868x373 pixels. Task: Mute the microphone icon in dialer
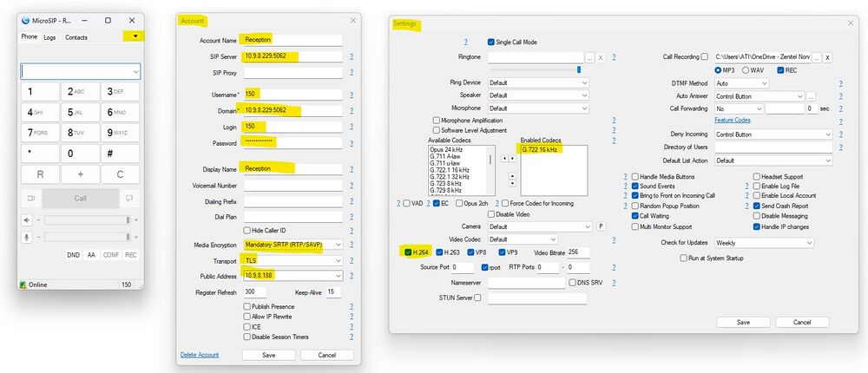tap(27, 237)
